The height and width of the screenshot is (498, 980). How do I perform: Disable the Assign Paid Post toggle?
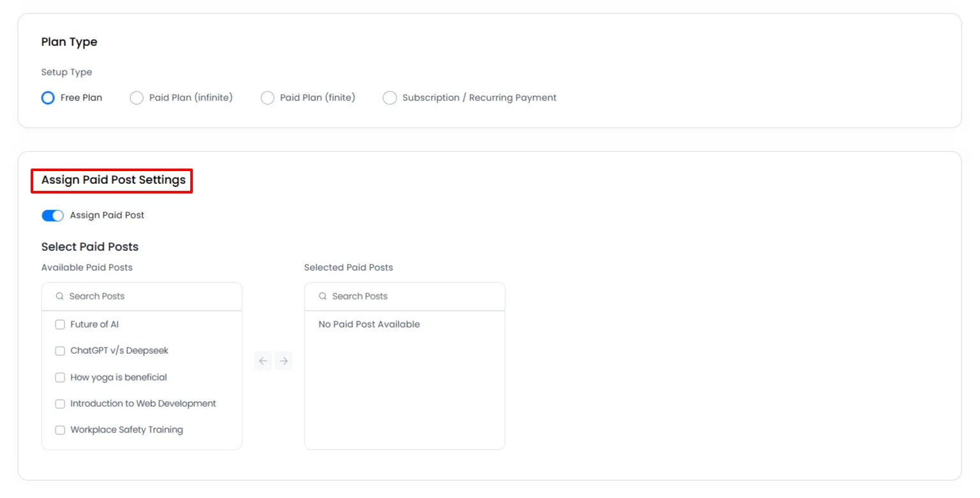52,215
